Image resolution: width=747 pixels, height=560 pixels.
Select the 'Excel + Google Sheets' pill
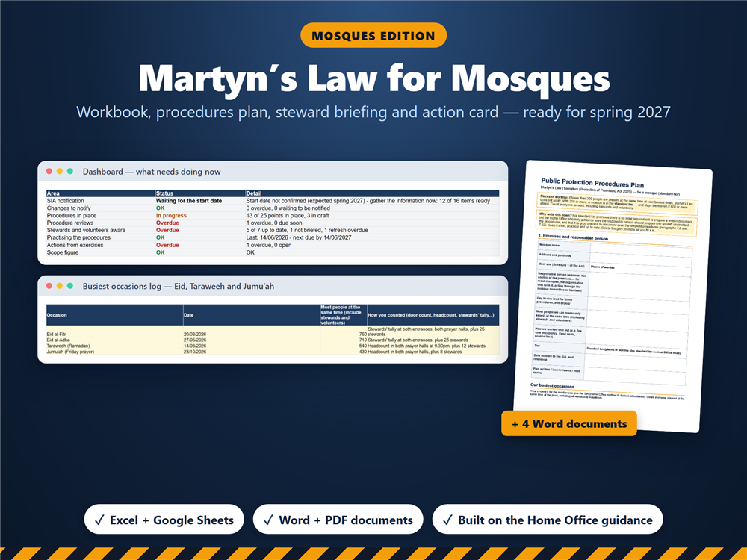164,520
